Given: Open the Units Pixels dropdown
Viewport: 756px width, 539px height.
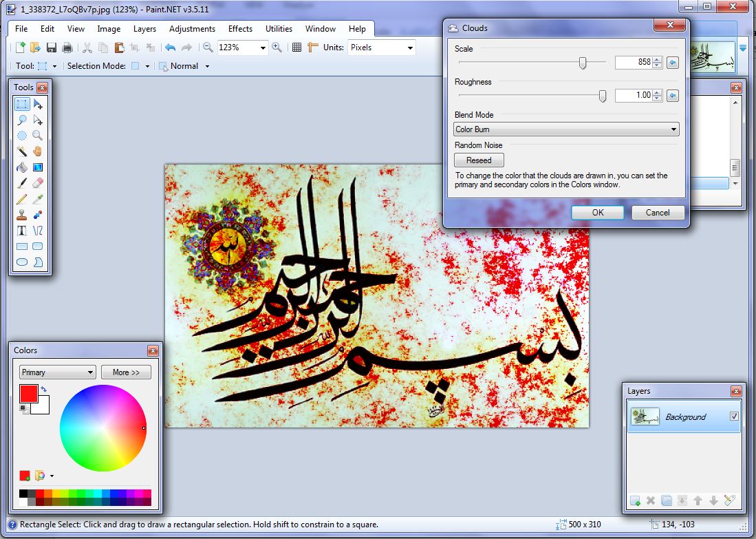Looking at the screenshot, I should click(x=410, y=47).
